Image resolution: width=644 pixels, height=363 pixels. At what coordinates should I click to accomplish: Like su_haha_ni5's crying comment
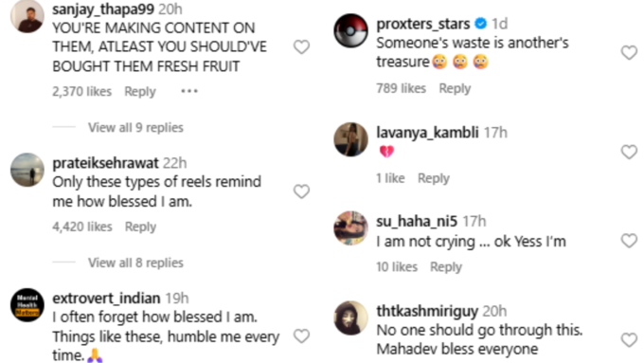629,241
